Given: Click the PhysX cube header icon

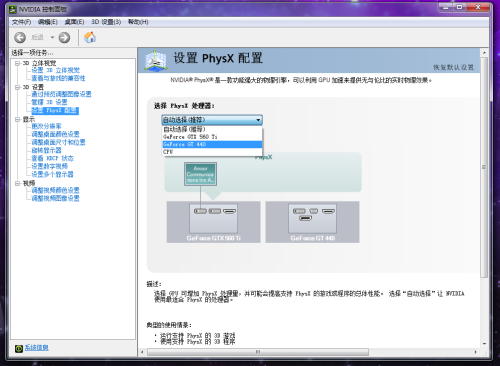Looking at the screenshot, I should 155,61.
